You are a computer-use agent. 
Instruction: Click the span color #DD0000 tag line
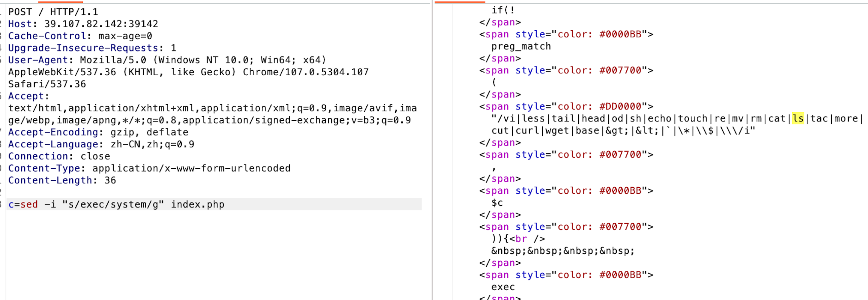pos(567,106)
